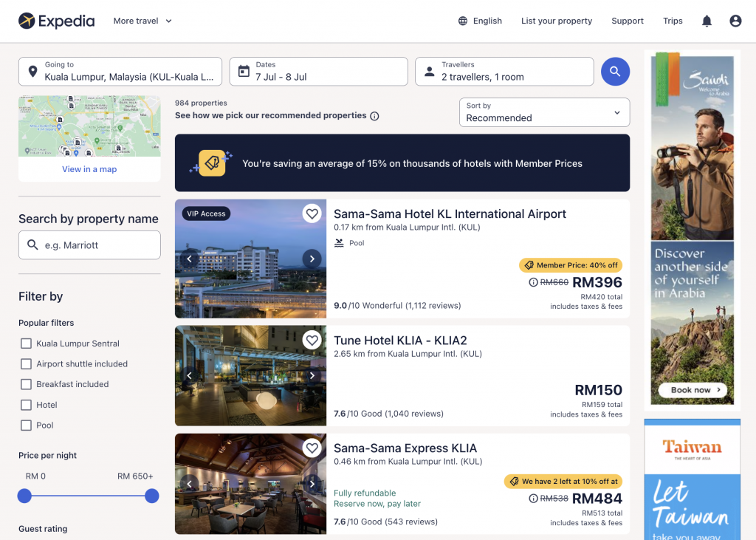Click 9.0/10 Wonderful (1,112 reviews) rating

tap(397, 306)
